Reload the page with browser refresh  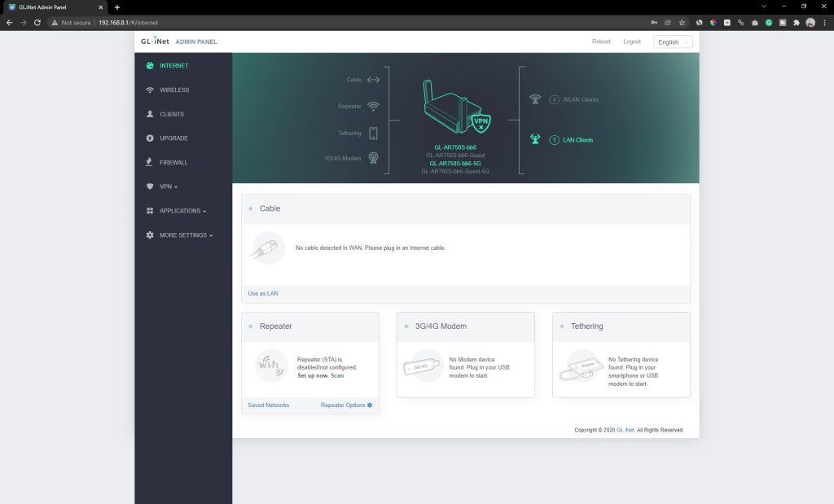pyautogui.click(x=37, y=23)
